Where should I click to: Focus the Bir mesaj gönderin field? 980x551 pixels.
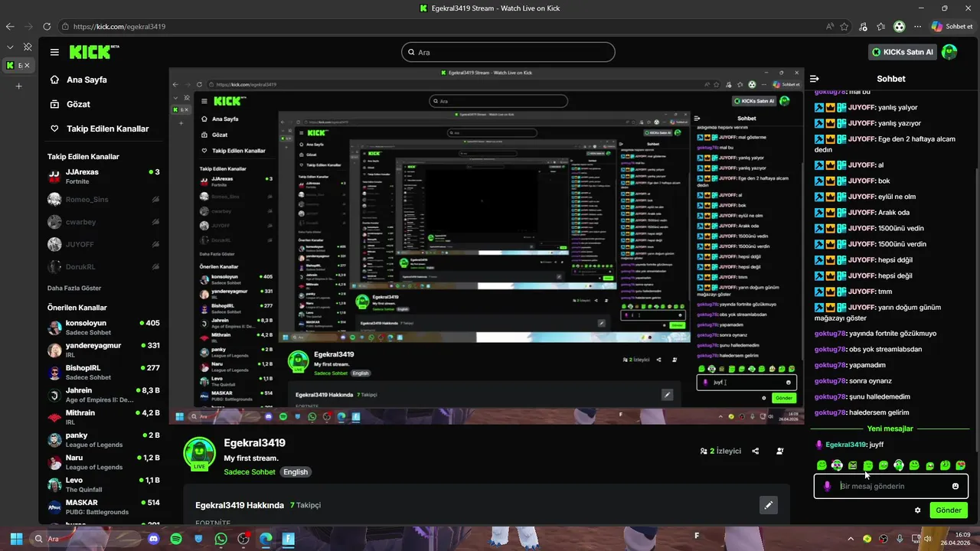point(891,486)
